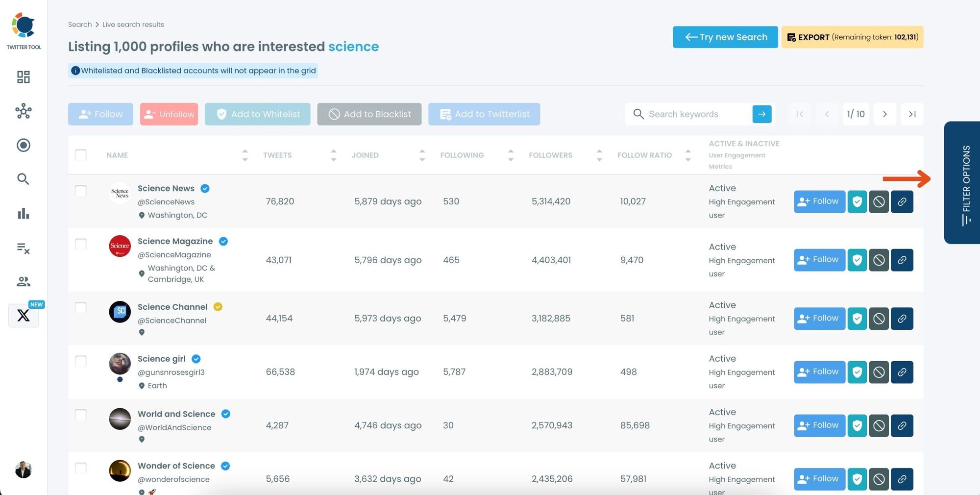The height and width of the screenshot is (495, 980).
Task: Select the target circle sidebar icon
Action: pyautogui.click(x=23, y=145)
